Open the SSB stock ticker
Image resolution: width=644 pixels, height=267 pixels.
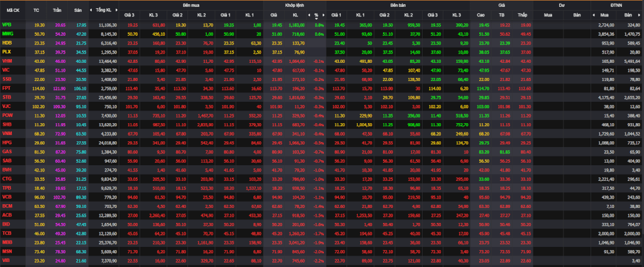point(6,79)
